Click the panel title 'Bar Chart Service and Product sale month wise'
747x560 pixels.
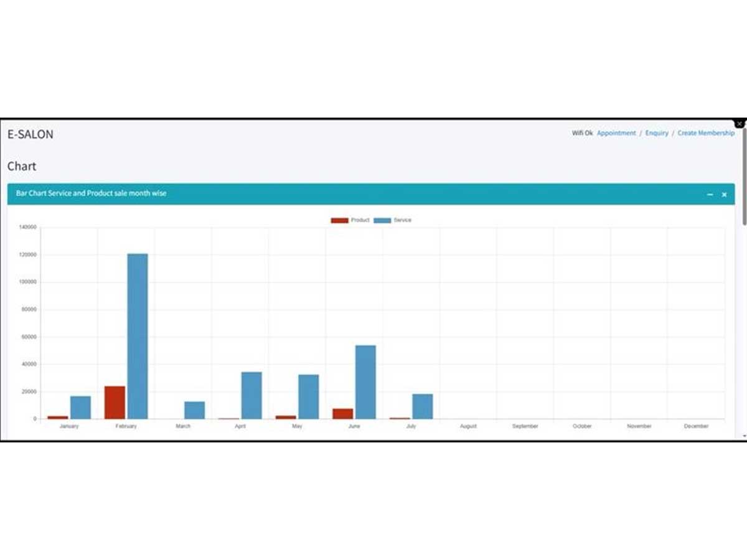[x=91, y=194]
